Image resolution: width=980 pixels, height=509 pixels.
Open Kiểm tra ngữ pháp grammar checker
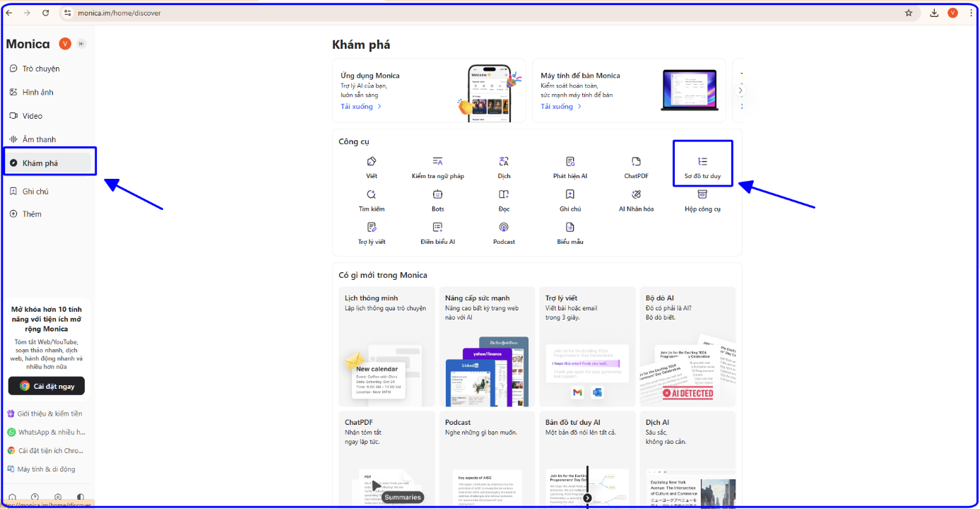click(x=437, y=168)
